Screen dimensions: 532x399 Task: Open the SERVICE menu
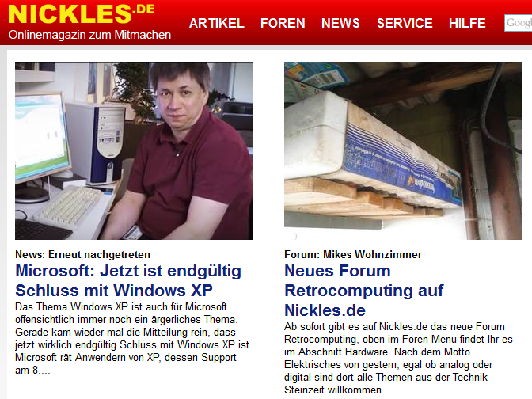click(405, 23)
